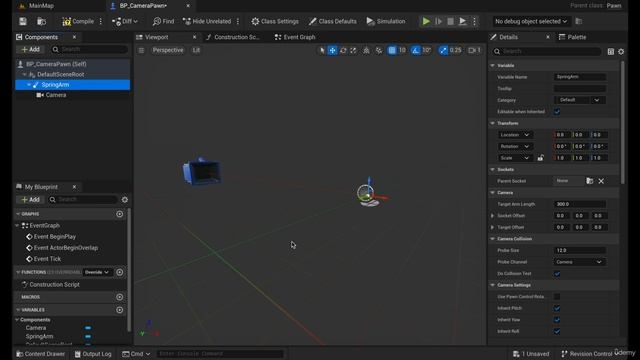This screenshot has height=360, width=640.
Task: Switch to the Viewport tab
Action: [x=157, y=37]
